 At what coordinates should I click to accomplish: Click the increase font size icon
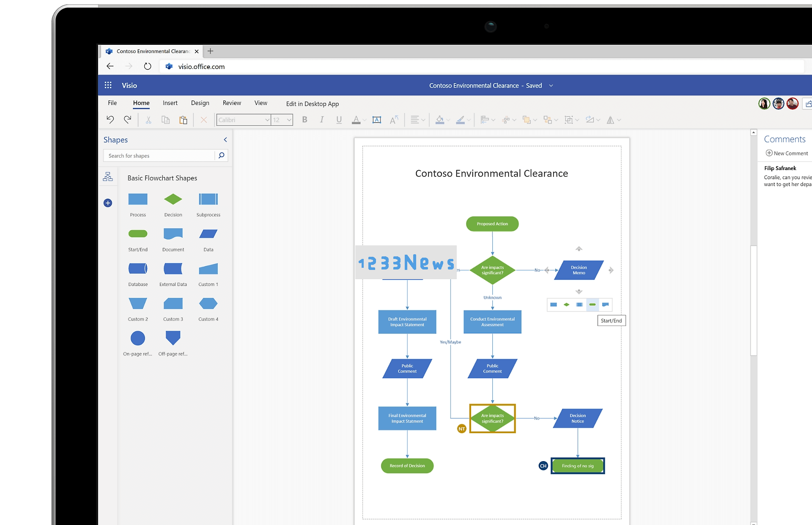coord(394,120)
